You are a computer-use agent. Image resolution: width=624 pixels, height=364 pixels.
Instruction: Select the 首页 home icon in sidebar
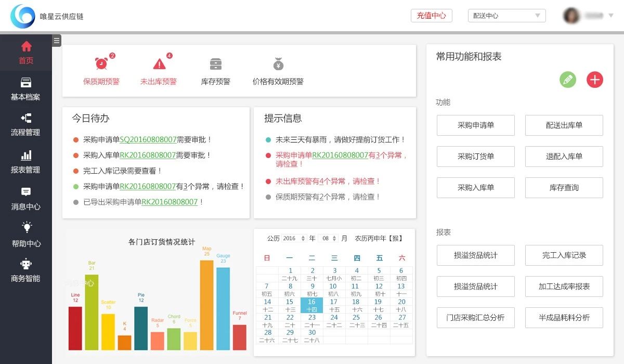coord(25,46)
